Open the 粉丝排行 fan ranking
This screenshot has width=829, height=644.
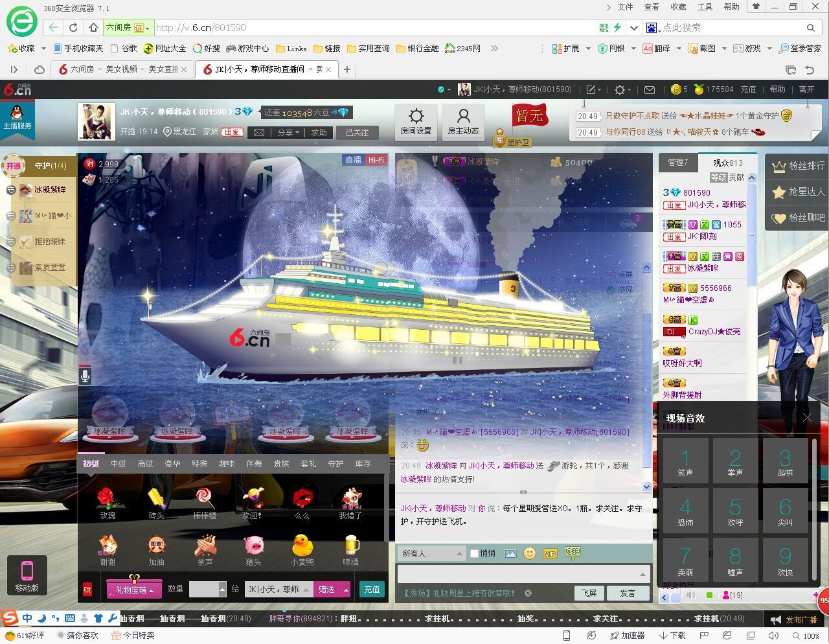[797, 167]
